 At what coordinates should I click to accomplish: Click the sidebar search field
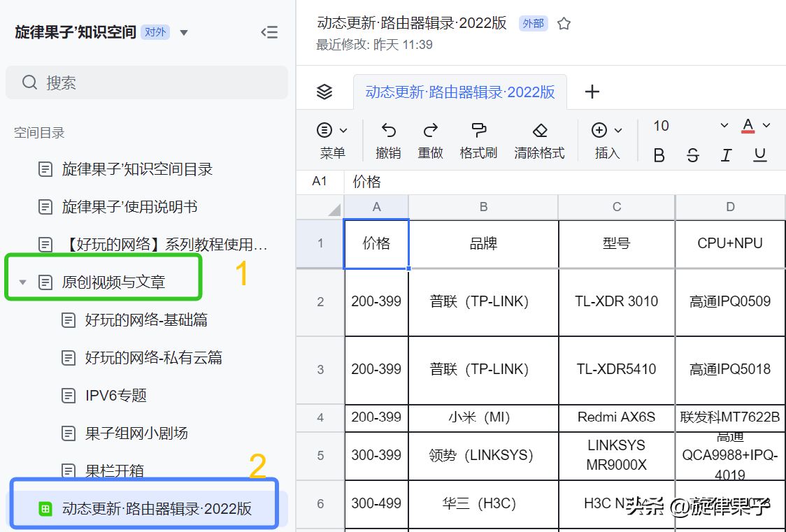(147, 82)
